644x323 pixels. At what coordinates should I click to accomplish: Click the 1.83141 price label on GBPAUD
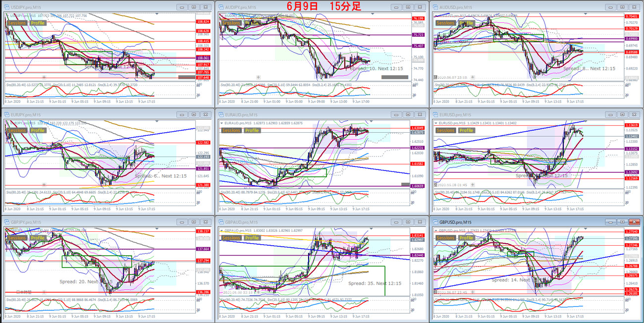click(417, 235)
